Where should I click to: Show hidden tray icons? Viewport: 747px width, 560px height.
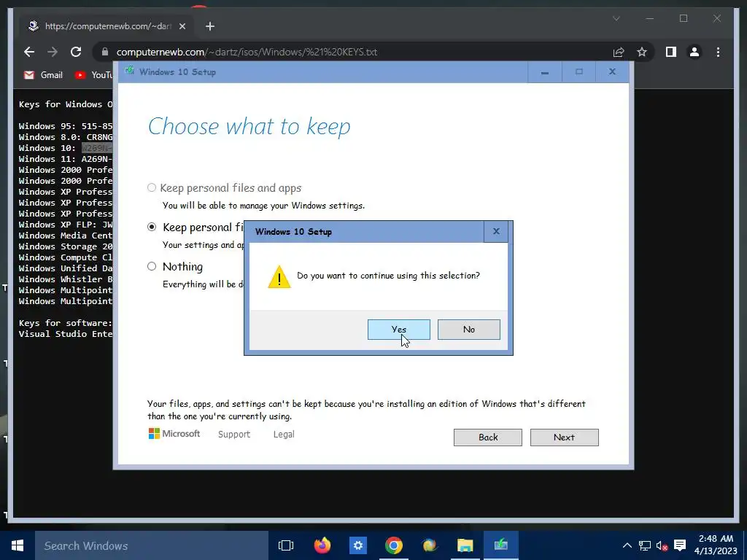pyautogui.click(x=627, y=545)
